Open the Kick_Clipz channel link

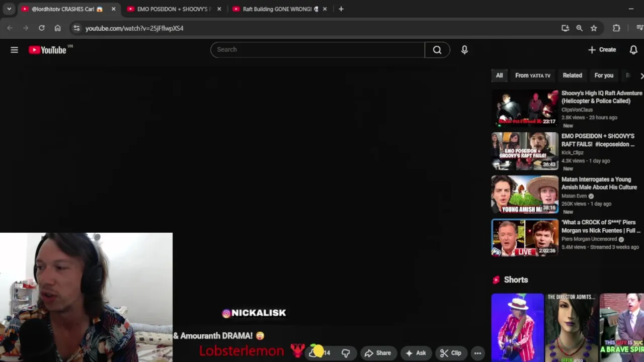(x=573, y=153)
